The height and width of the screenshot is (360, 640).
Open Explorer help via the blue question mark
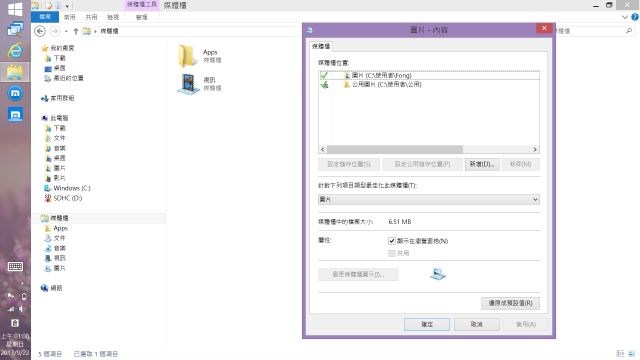pyautogui.click(x=635, y=17)
